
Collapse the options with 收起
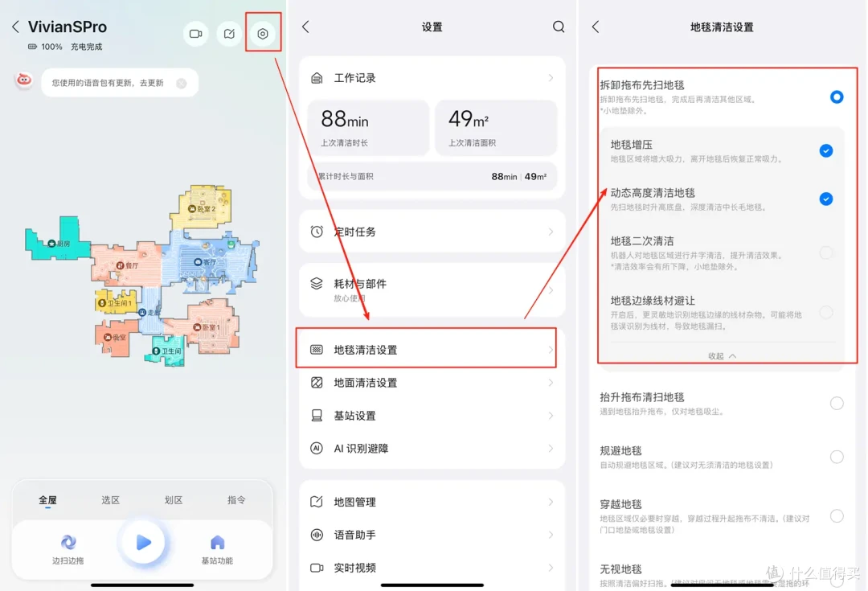click(722, 356)
